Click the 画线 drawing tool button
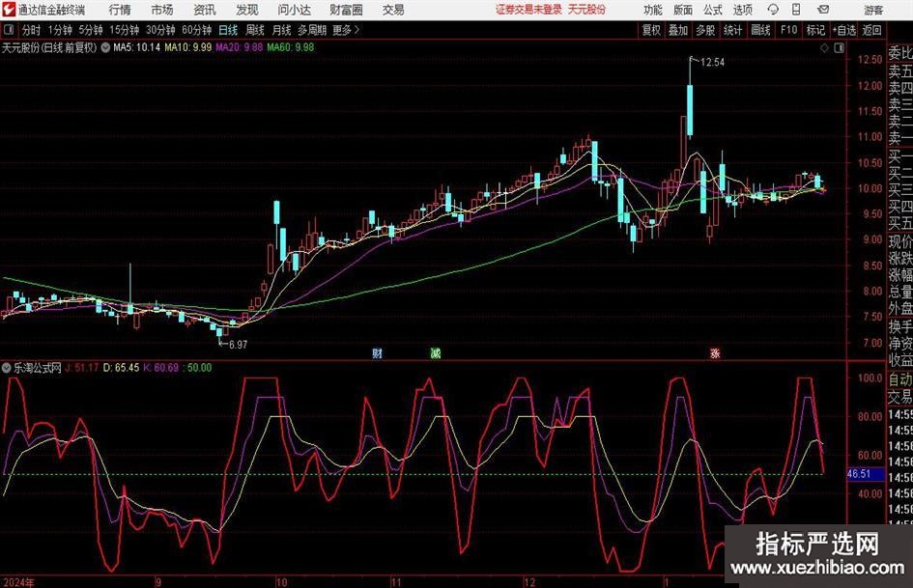 [x=760, y=30]
